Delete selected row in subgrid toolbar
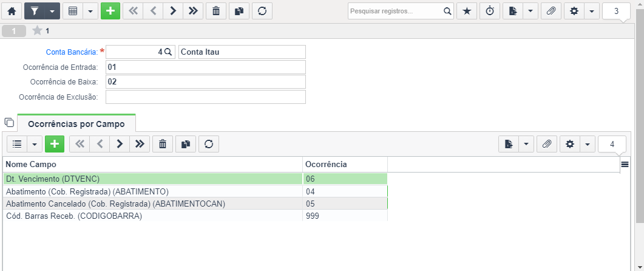 coord(163,144)
